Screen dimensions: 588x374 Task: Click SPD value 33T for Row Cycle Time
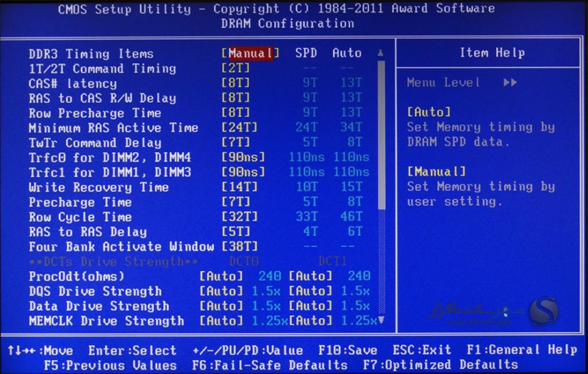coord(306,217)
